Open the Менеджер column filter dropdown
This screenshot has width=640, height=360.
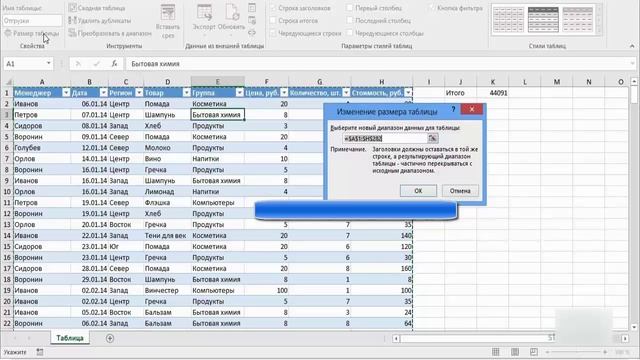66,93
